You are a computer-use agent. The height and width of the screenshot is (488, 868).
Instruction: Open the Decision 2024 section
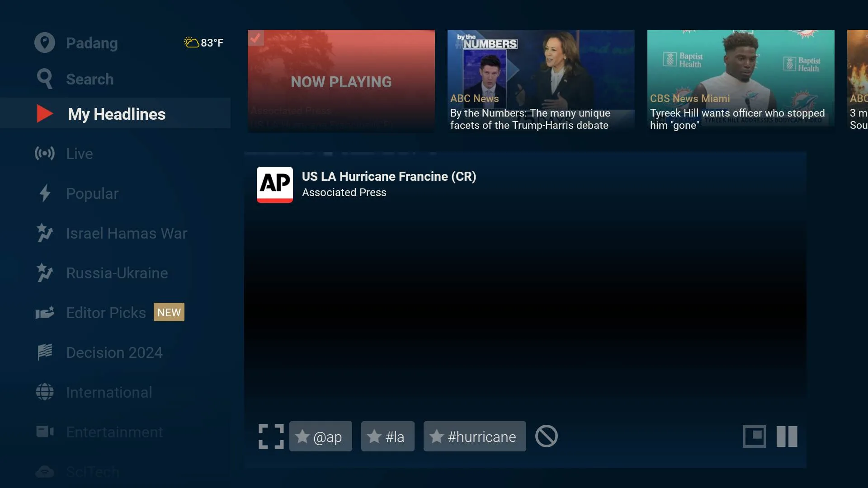click(x=115, y=352)
